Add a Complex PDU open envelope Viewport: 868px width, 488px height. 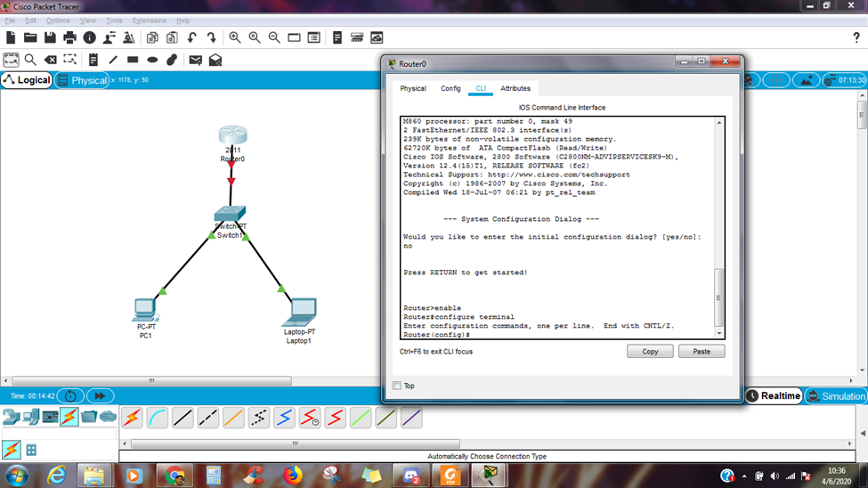coord(215,60)
